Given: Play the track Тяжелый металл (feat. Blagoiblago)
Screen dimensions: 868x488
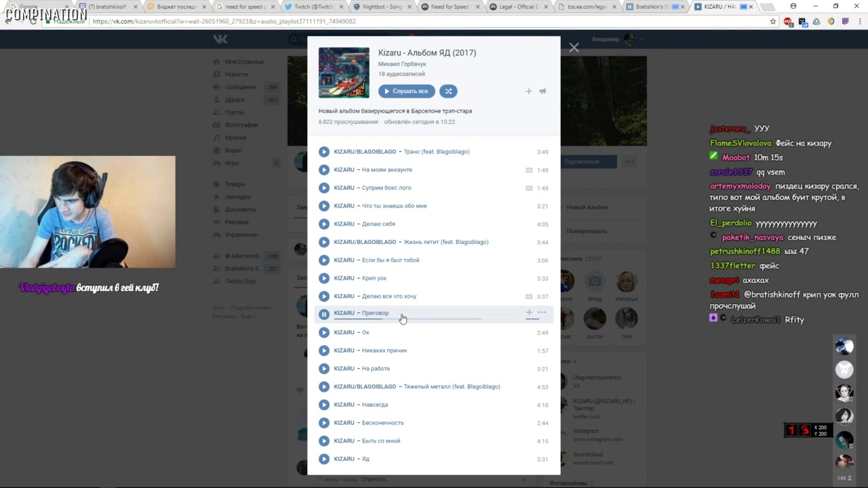Looking at the screenshot, I should coord(324,387).
